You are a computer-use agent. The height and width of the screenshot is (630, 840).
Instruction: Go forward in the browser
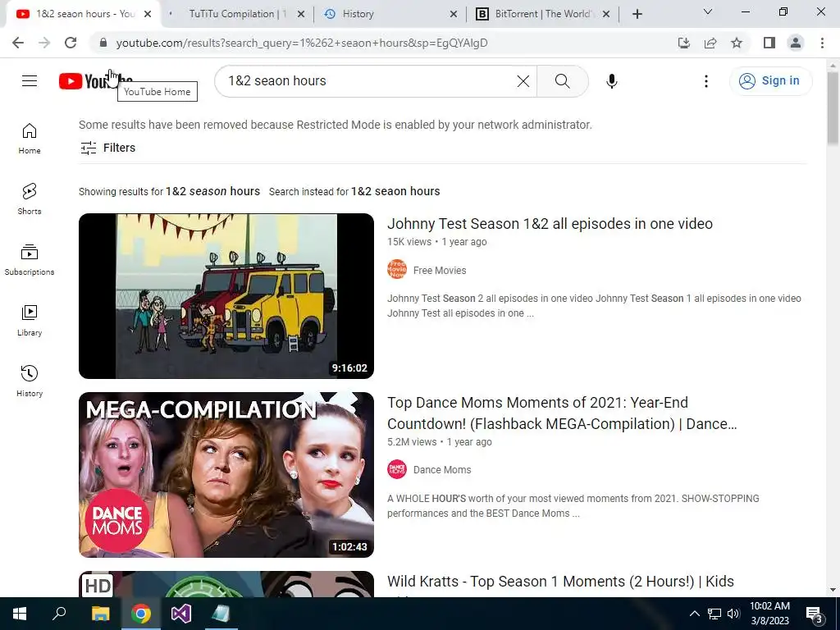[x=44, y=43]
